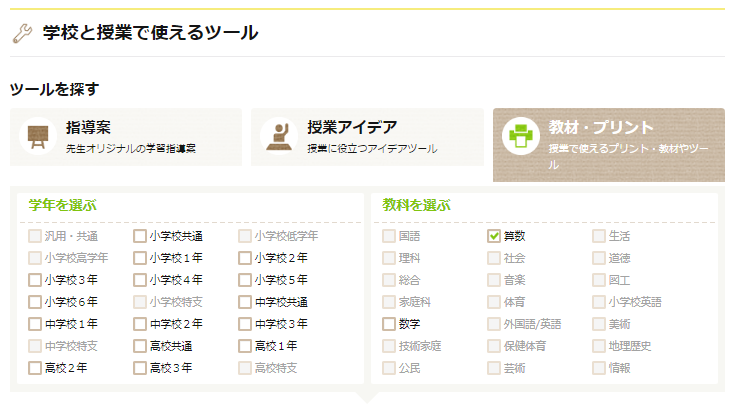Viewport: 739px width, 409px height.
Task: Toggle the 小学校6年 checkbox
Action: [x=35, y=302]
